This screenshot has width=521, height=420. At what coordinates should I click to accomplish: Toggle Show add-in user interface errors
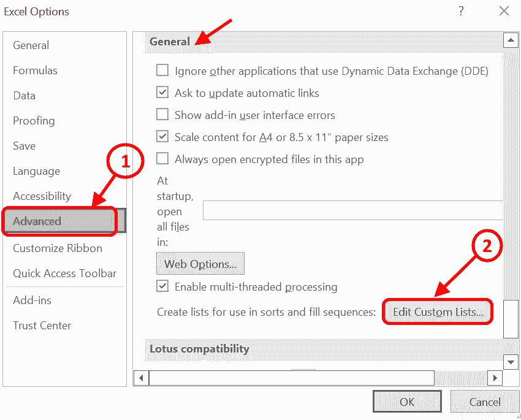click(162, 115)
